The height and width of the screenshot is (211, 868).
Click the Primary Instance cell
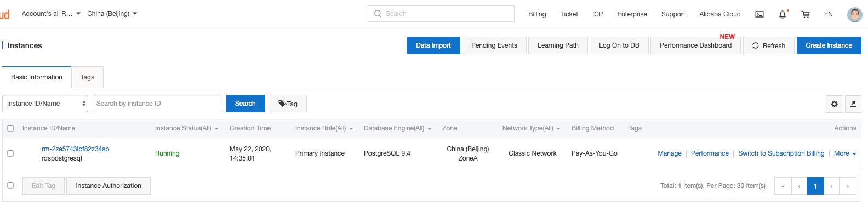click(319, 153)
